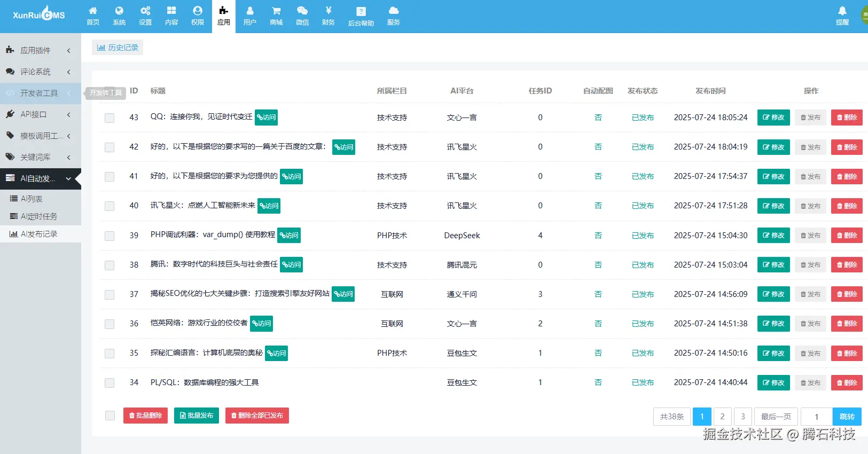This screenshot has width=868, height=454.
Task: Collapse the AI自动发布 menu chevron
Action: pyautogui.click(x=69, y=178)
